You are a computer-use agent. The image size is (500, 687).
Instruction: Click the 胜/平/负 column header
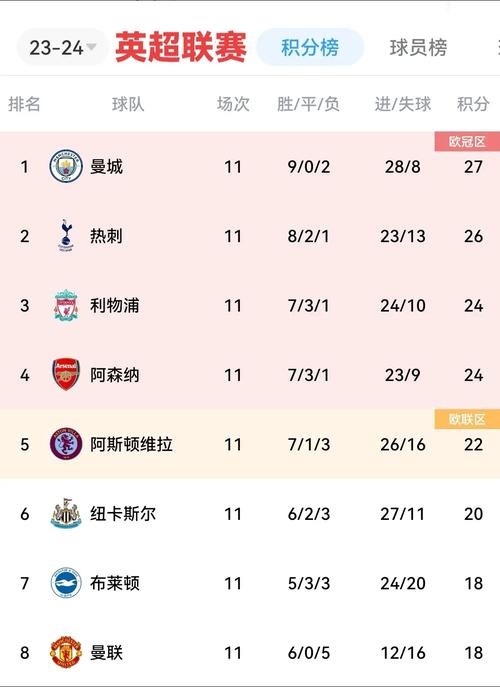click(x=309, y=104)
